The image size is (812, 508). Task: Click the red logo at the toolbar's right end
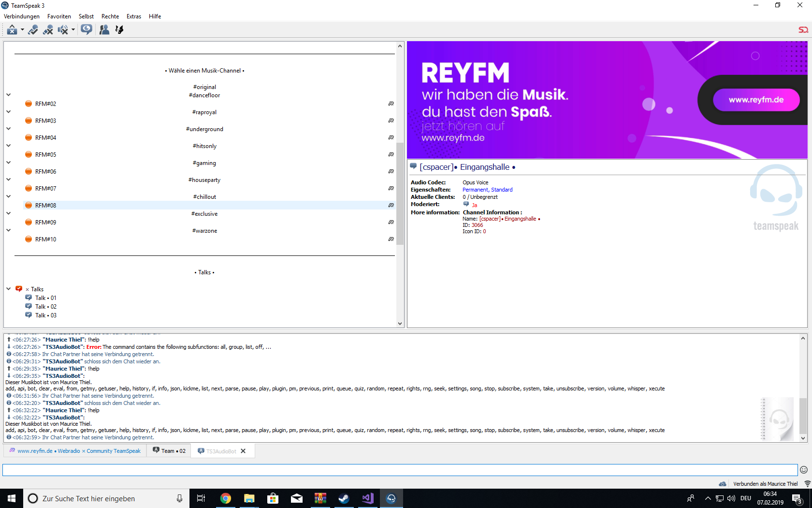tap(802, 30)
